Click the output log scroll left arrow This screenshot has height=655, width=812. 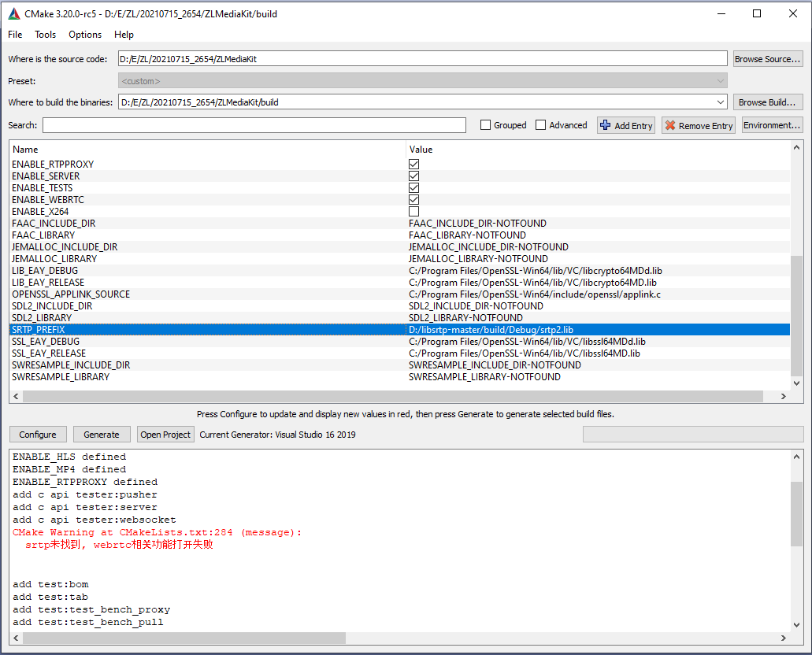[x=16, y=638]
